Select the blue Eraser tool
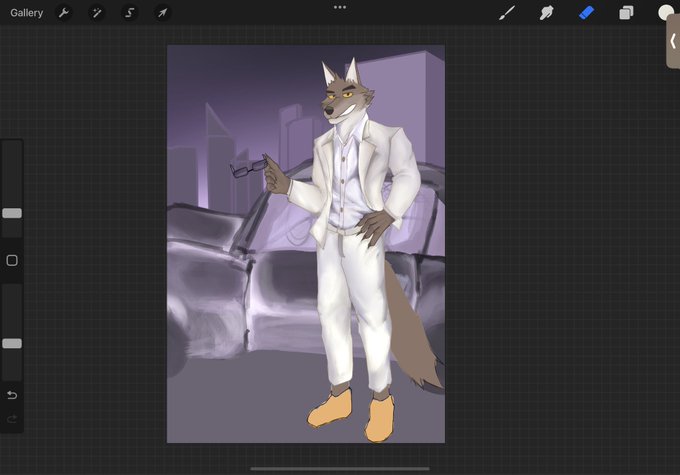Image resolution: width=680 pixels, height=475 pixels. pos(586,13)
